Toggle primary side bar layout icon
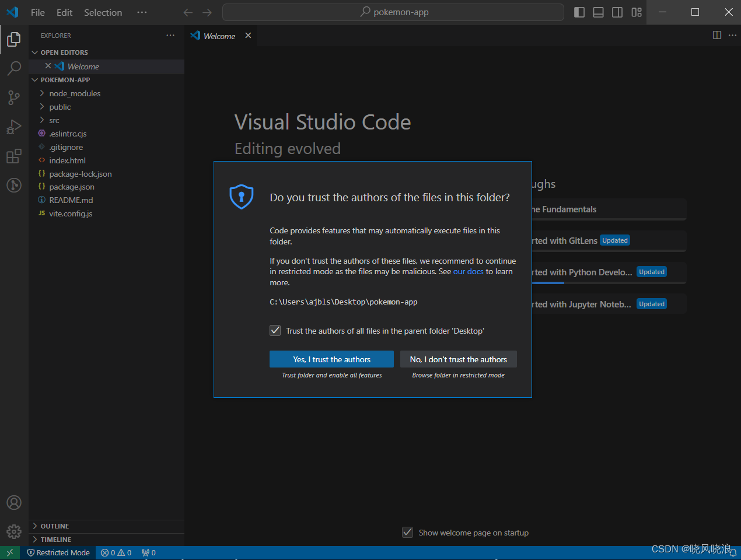This screenshot has width=741, height=560. coord(579,12)
